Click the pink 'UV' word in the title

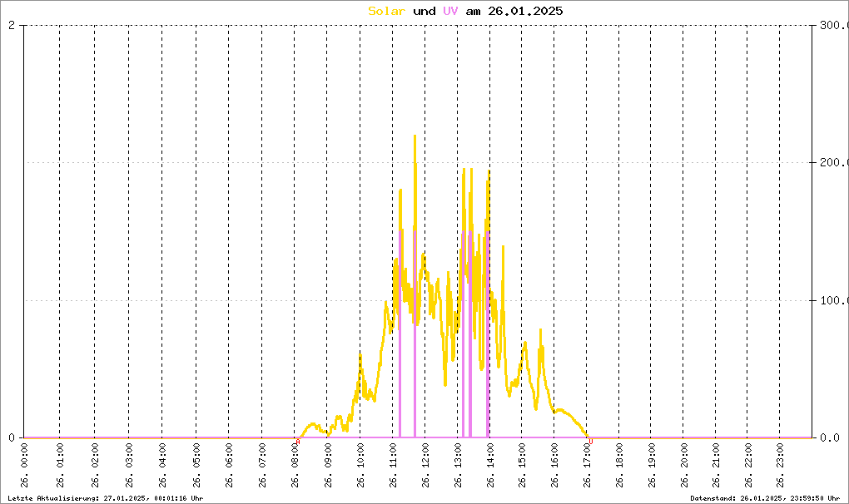[x=450, y=11]
